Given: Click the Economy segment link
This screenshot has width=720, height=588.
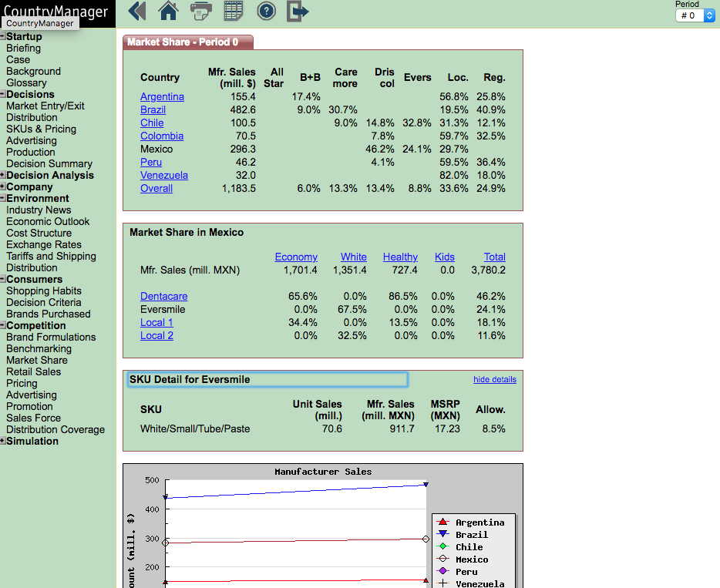Looking at the screenshot, I should [x=296, y=257].
